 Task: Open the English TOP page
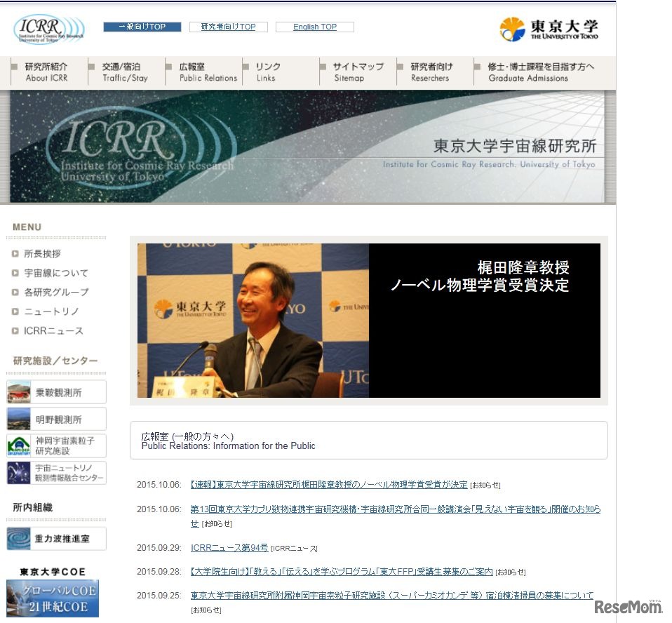click(314, 26)
